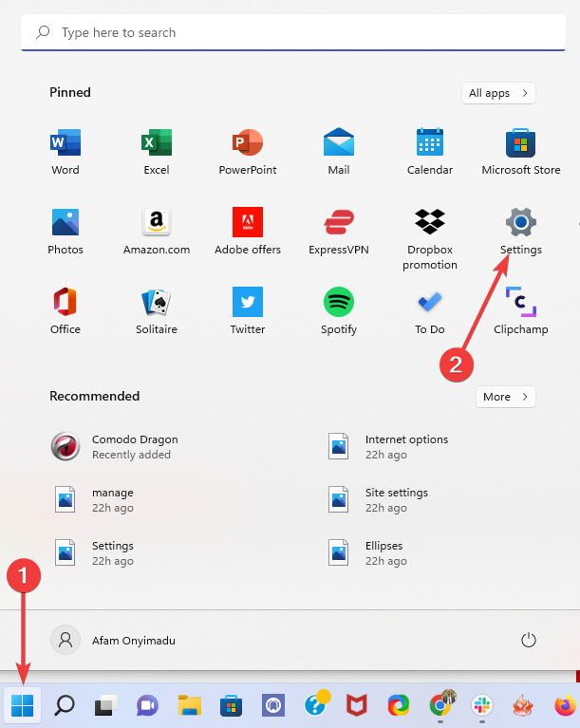This screenshot has height=728, width=580.
Task: Open the multicolored swirl taskbar icon
Action: [399, 706]
